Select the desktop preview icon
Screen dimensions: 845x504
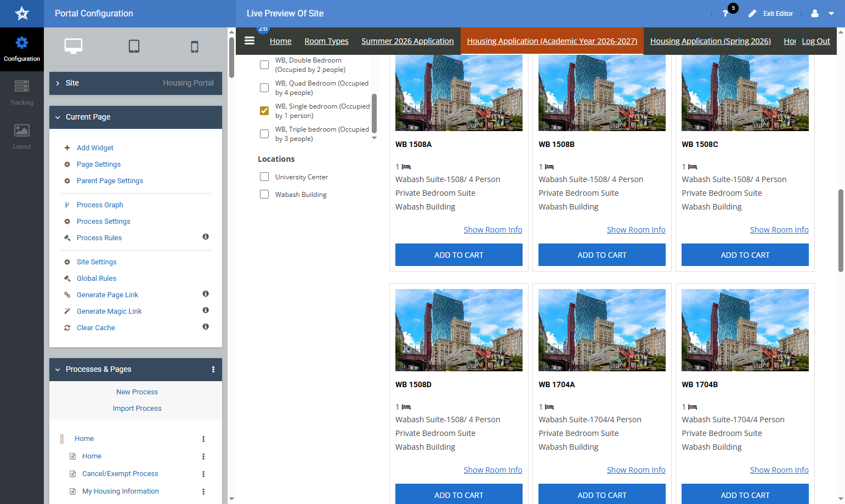73,46
